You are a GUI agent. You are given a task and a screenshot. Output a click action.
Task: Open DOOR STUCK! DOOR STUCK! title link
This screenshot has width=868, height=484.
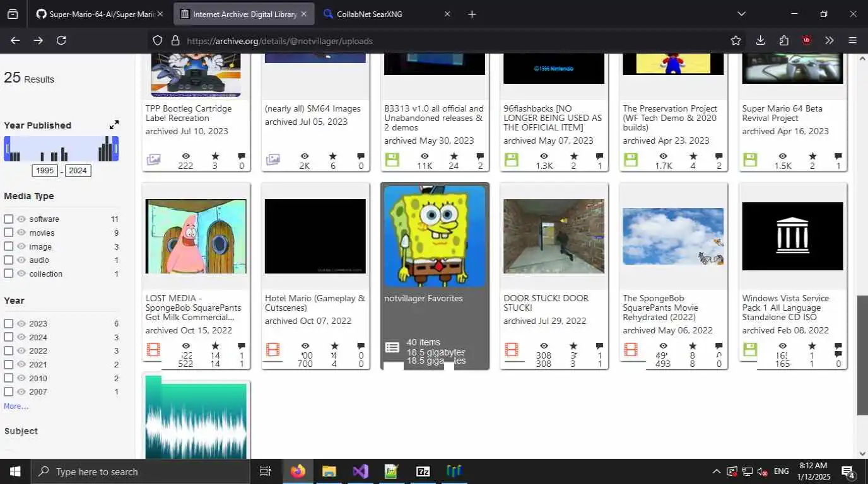click(x=546, y=303)
